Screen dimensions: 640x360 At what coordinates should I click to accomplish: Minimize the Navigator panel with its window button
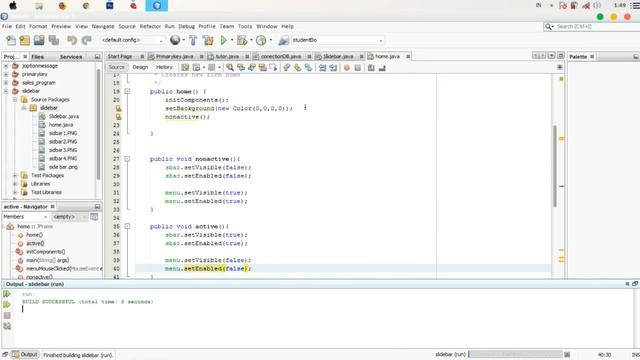97,207
